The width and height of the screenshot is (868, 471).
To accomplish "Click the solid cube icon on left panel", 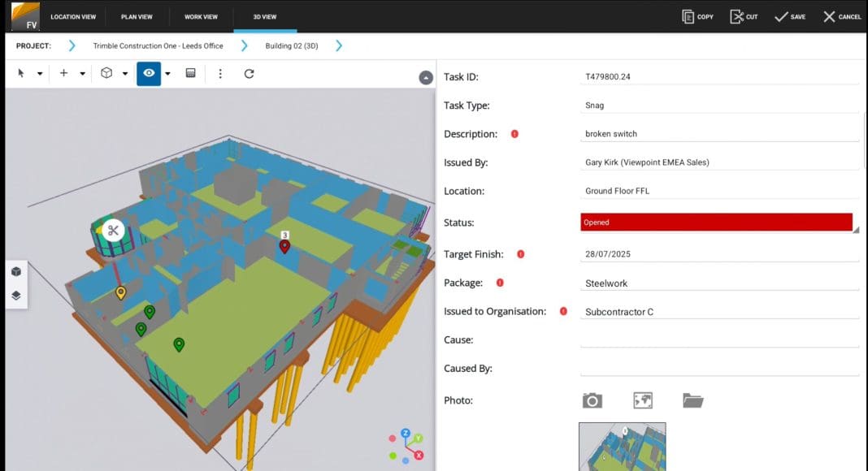I will pos(16,272).
